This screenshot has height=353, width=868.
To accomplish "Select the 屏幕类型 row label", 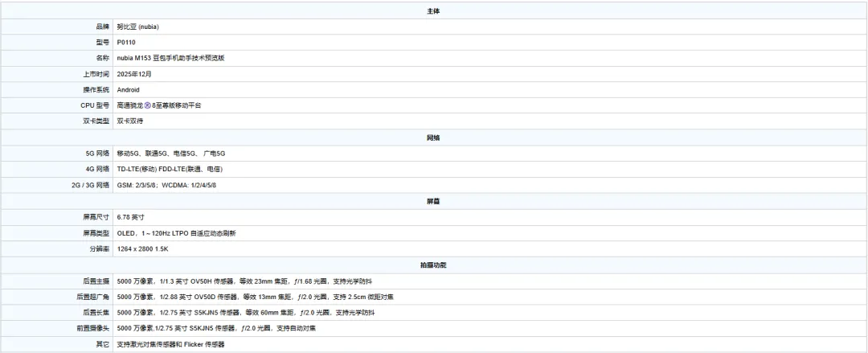I will pos(96,233).
